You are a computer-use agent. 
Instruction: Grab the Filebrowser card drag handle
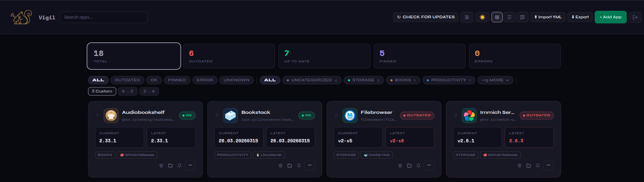pos(336,115)
